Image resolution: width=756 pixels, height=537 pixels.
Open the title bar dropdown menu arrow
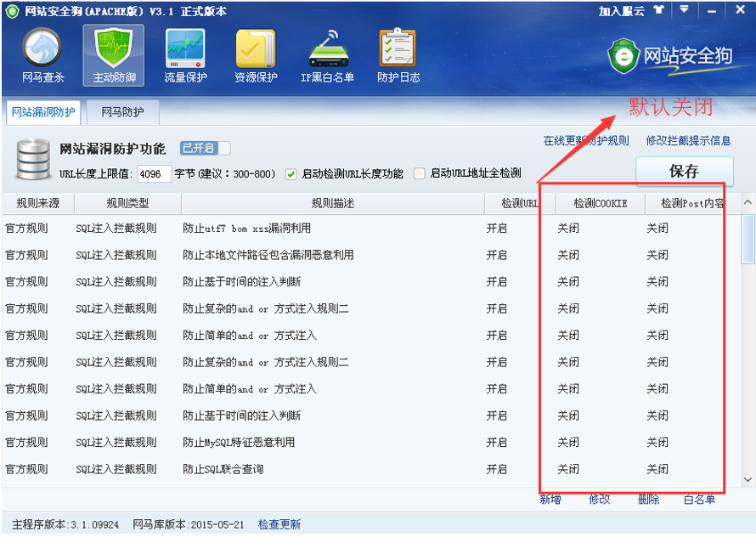685,10
